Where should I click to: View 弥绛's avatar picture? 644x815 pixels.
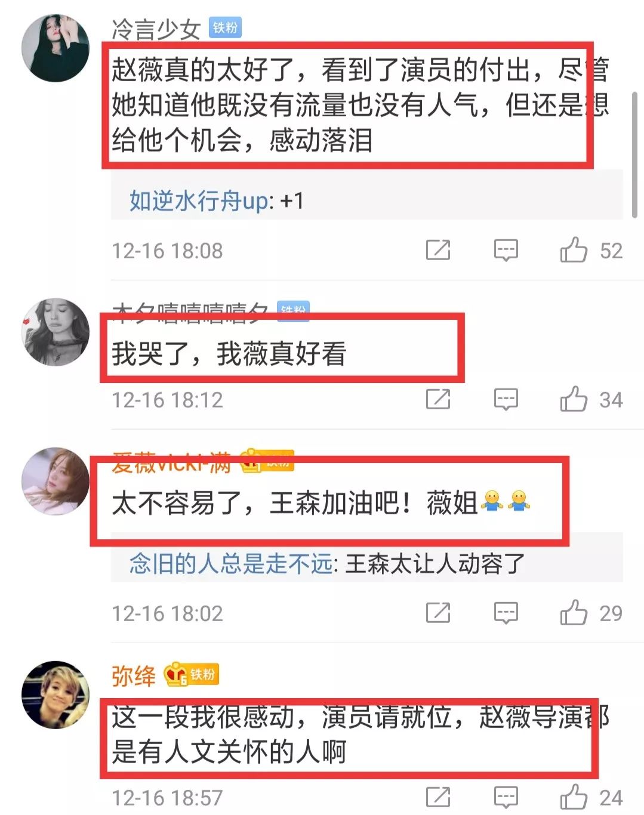(56, 694)
